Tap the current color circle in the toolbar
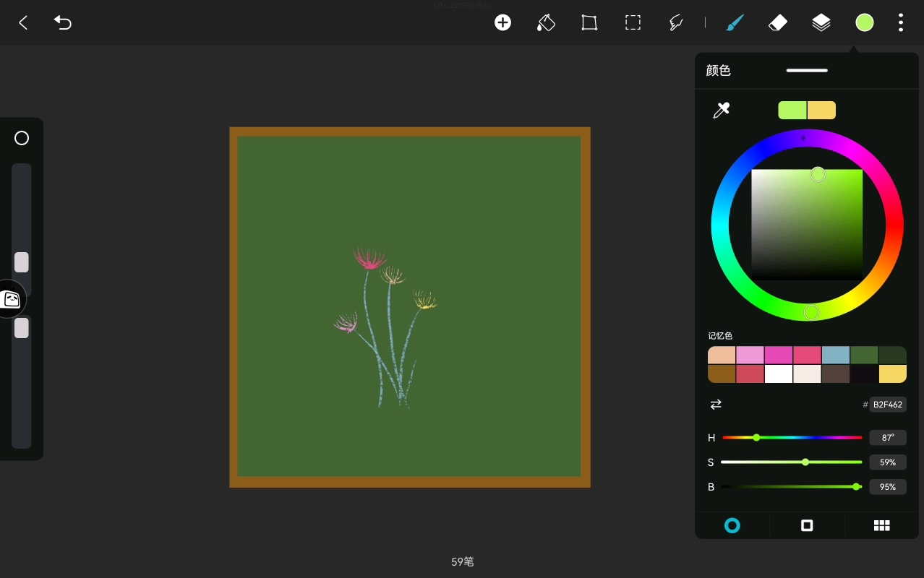This screenshot has width=924, height=578. pos(865,22)
